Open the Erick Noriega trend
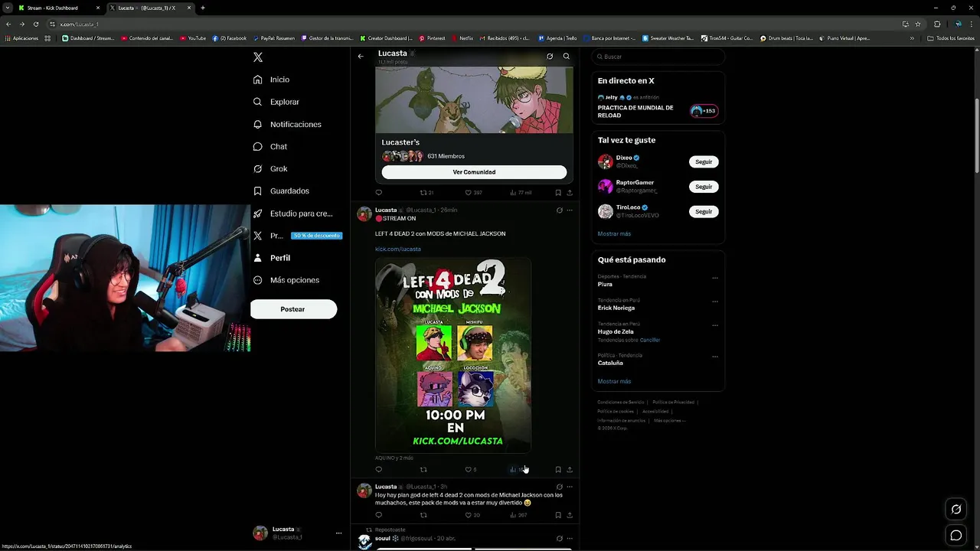980x551 pixels. click(616, 308)
